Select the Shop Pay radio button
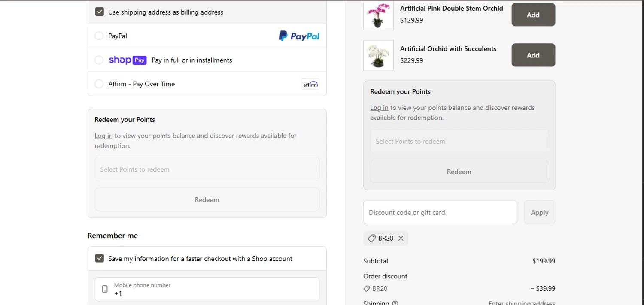The image size is (644, 305). pyautogui.click(x=99, y=60)
